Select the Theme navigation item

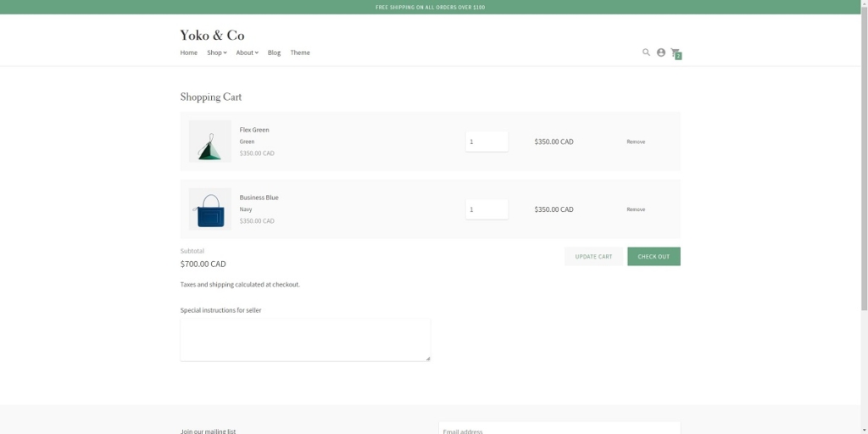(300, 53)
